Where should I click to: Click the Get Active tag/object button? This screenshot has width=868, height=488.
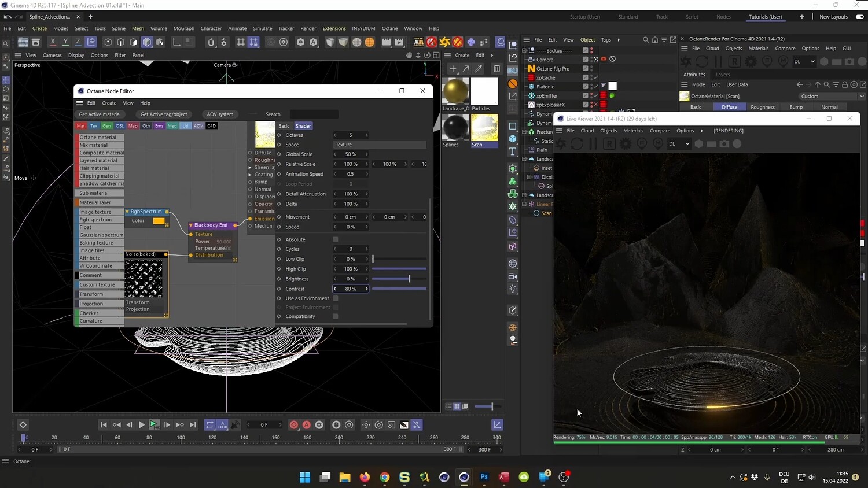coord(164,114)
